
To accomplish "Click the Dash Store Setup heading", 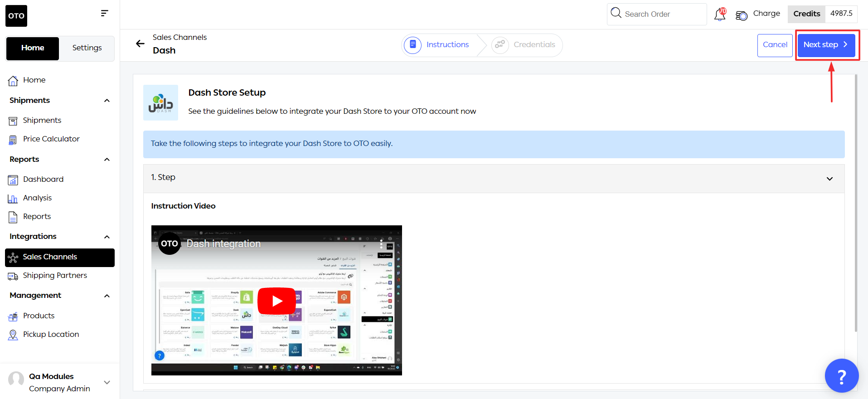I will click(227, 93).
